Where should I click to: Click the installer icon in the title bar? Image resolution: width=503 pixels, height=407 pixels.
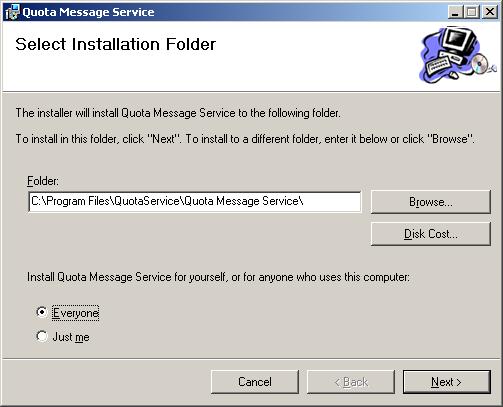point(12,12)
